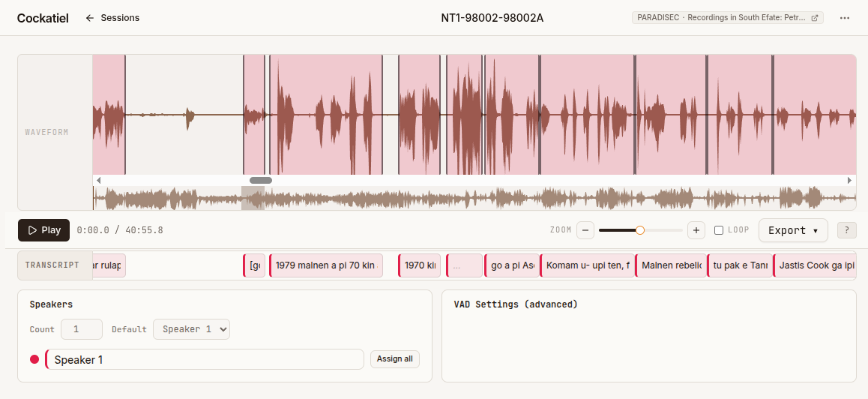Image resolution: width=868 pixels, height=399 pixels.
Task: Select transcript segment 'go a pi As'
Action: (511, 265)
